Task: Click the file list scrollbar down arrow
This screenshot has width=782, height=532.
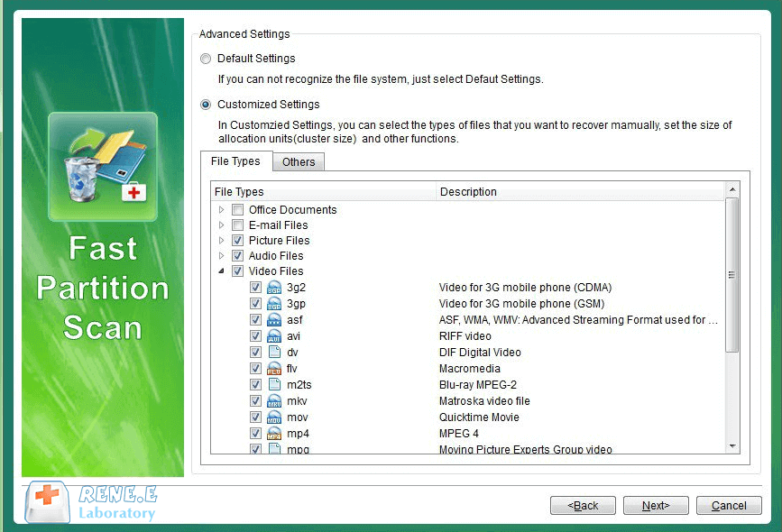Action: tap(731, 446)
